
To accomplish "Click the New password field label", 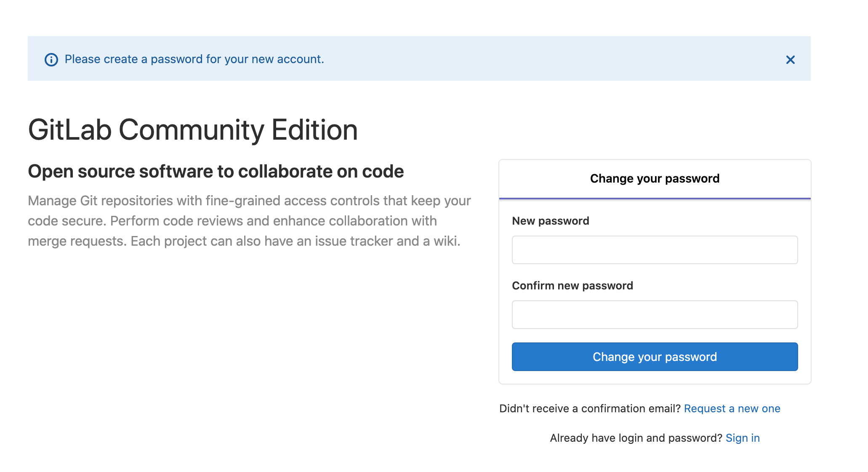I will (x=550, y=221).
